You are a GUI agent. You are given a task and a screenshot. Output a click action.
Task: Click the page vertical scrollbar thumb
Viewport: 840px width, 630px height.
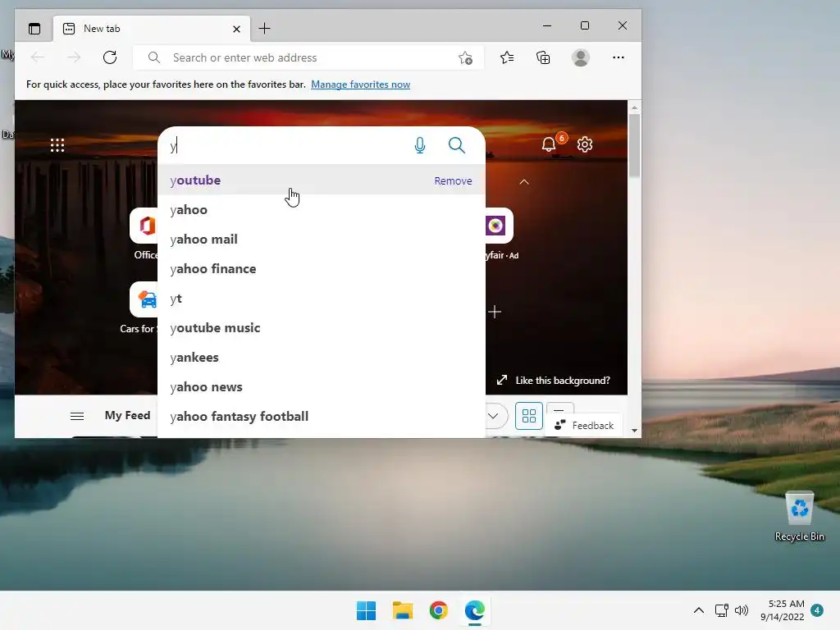pyautogui.click(x=634, y=146)
